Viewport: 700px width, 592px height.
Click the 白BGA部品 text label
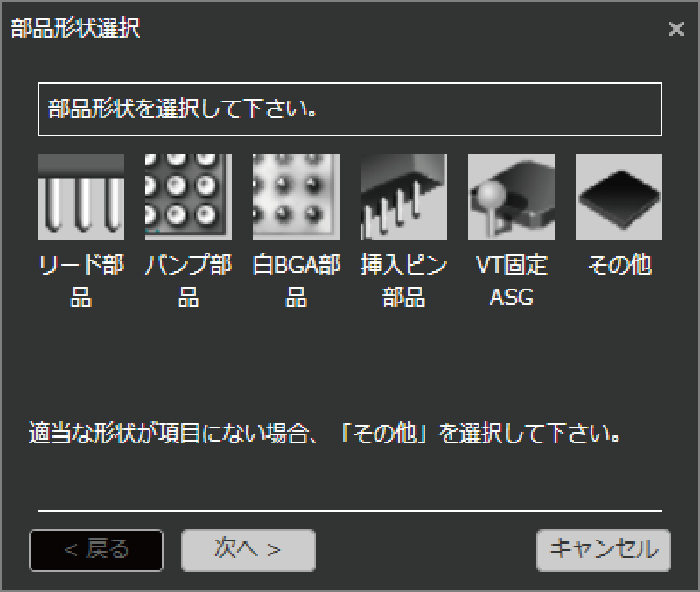tap(296, 281)
